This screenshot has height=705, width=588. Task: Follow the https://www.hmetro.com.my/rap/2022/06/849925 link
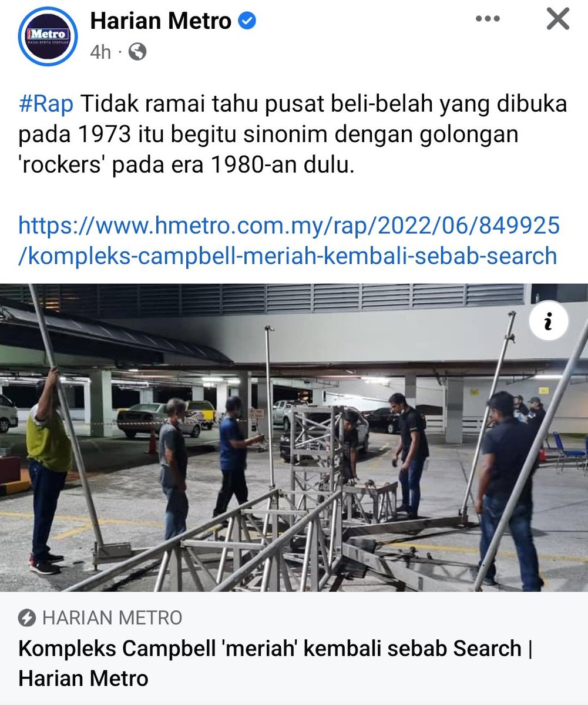click(289, 224)
